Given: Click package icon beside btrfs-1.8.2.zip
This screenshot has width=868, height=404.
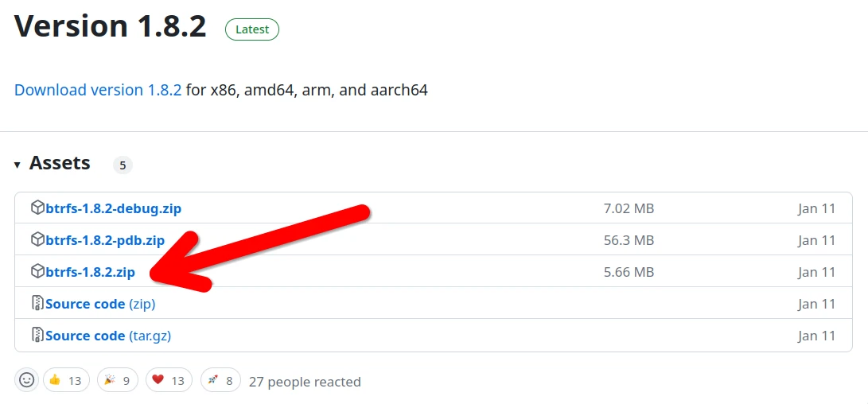Looking at the screenshot, I should click(x=37, y=272).
